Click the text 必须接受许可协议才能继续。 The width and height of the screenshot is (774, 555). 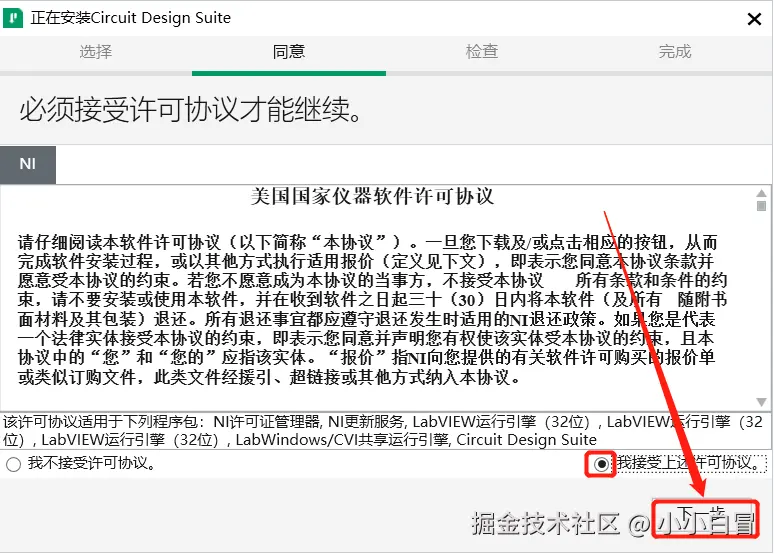[191, 109]
